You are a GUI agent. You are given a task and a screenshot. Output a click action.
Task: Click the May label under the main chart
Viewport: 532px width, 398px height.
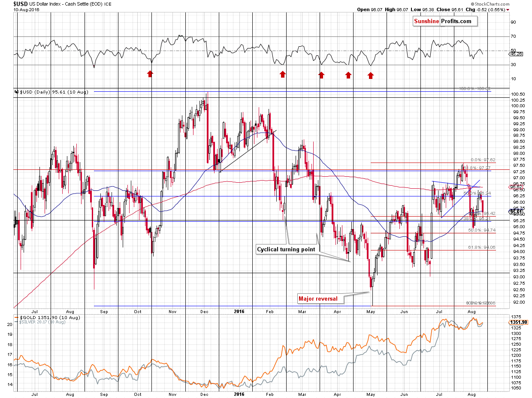[x=371, y=311]
